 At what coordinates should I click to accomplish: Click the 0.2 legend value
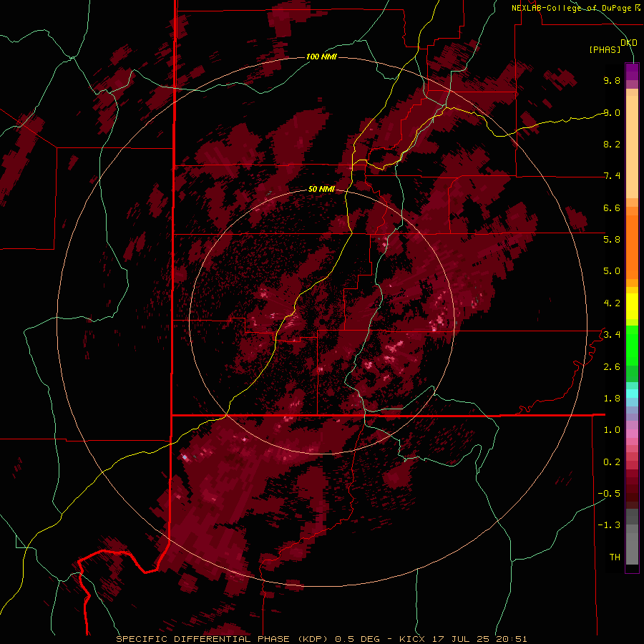612,462
